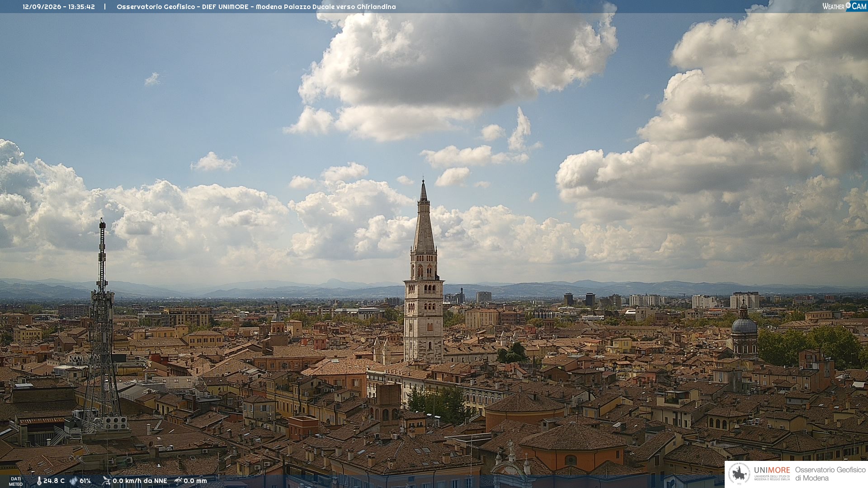Click the rain umbrella icon

[178, 481]
